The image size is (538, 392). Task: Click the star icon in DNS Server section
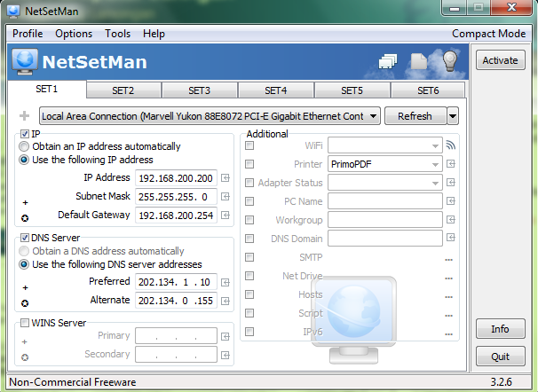pos(25,303)
